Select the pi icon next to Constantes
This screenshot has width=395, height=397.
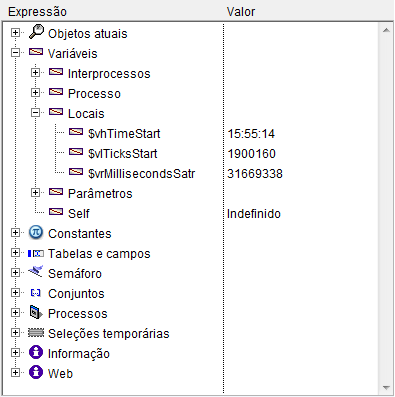[x=36, y=232]
